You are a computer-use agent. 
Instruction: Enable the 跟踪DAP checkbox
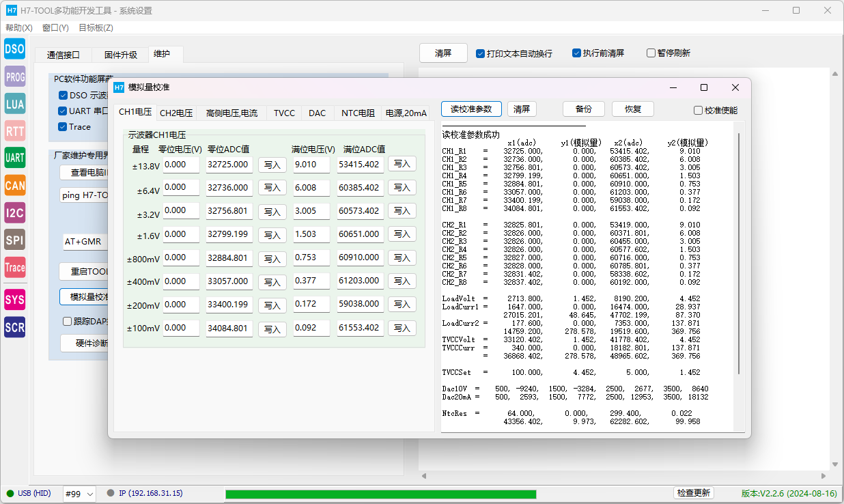coord(67,321)
